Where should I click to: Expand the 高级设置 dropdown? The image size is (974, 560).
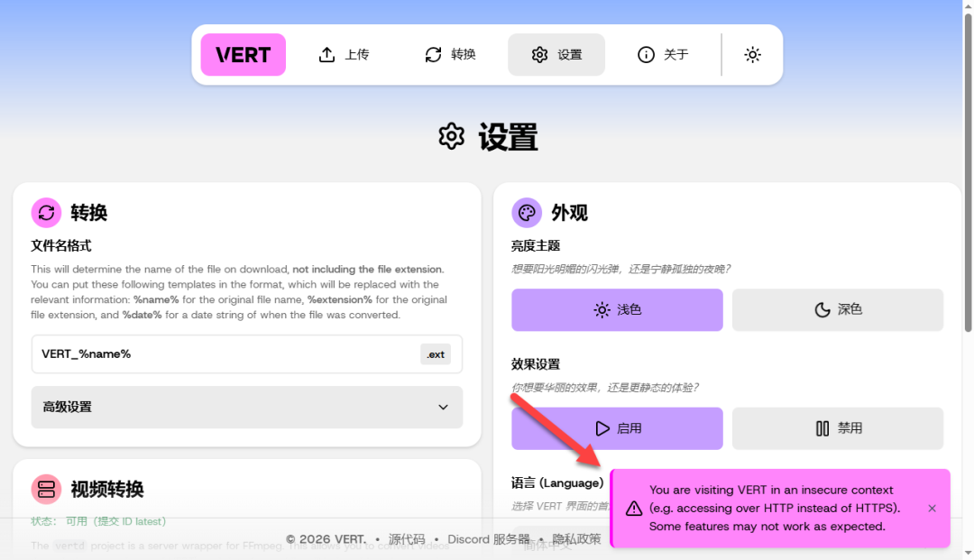[x=246, y=408]
